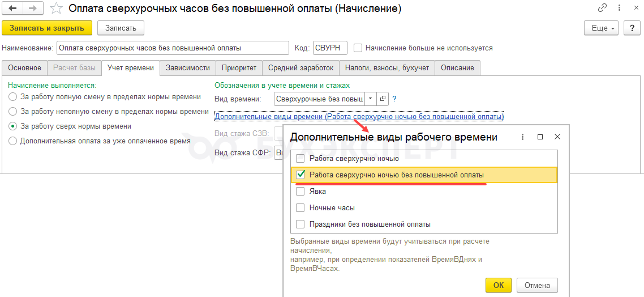Screen dimensions: 644x297
Task: Toggle Начисление больше не используется checkbox
Action: pyautogui.click(x=358, y=48)
